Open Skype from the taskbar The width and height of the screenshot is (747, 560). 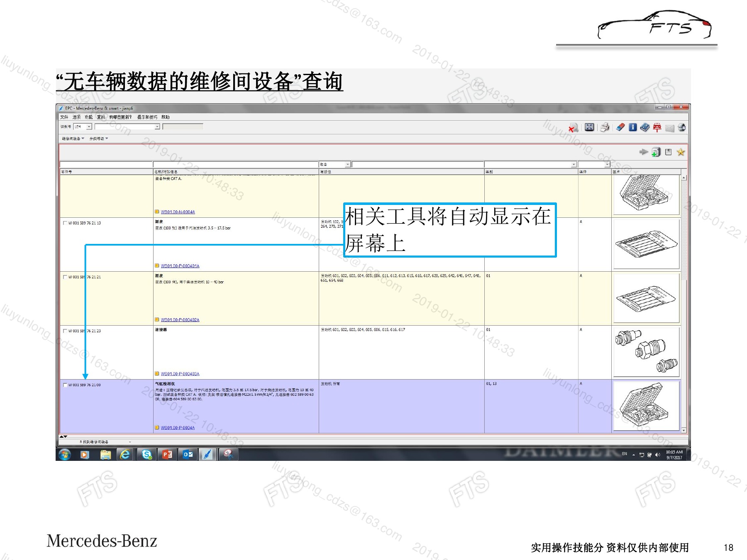point(146,455)
